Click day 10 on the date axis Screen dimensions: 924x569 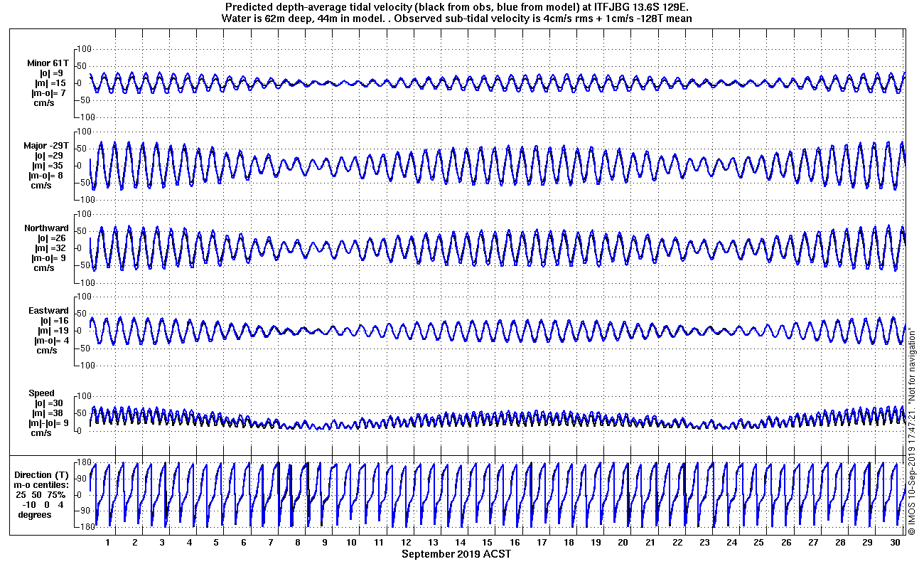(x=352, y=542)
